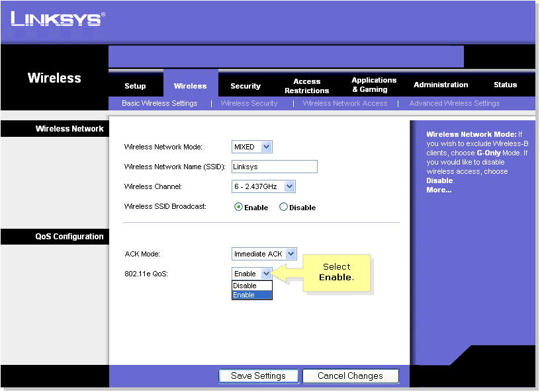Open the Applications & Gaming tab
The image size is (540, 392).
click(x=373, y=86)
